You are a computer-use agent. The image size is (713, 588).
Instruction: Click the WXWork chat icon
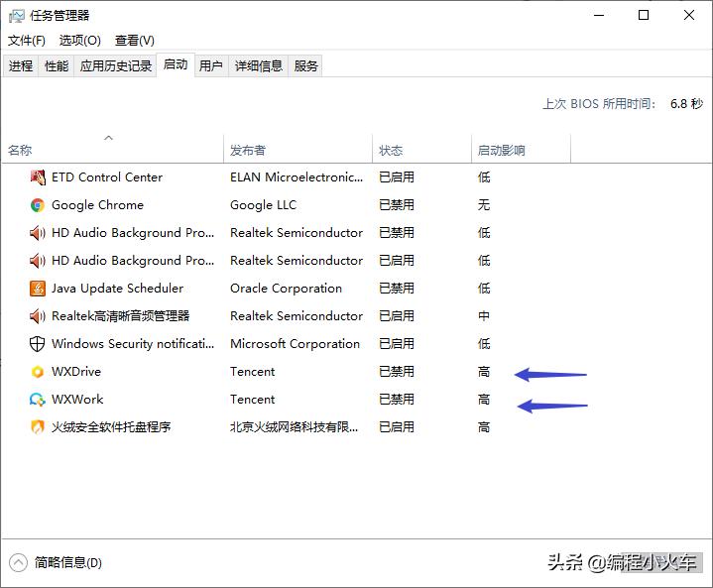[x=38, y=400]
